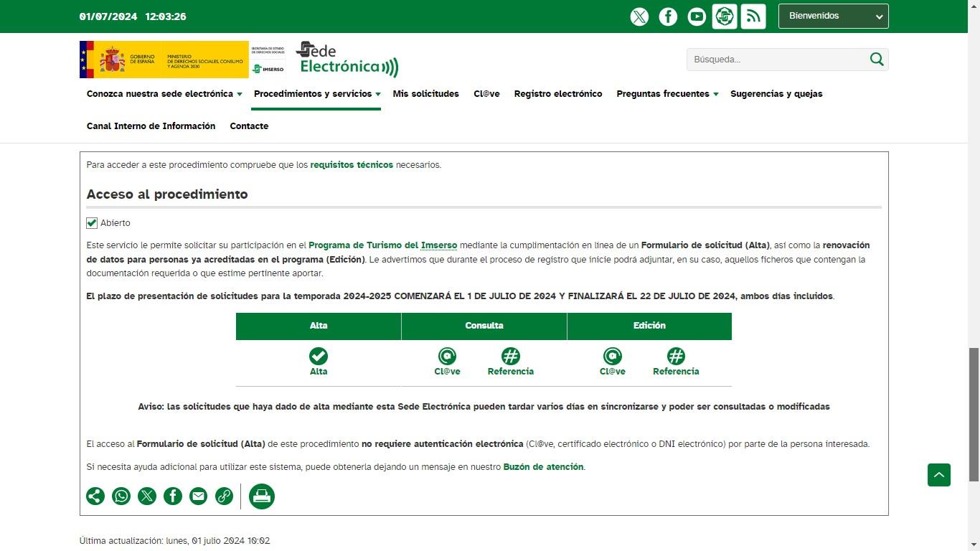Click Referencia icon under Edición
This screenshot has height=551, width=980.
[676, 357]
